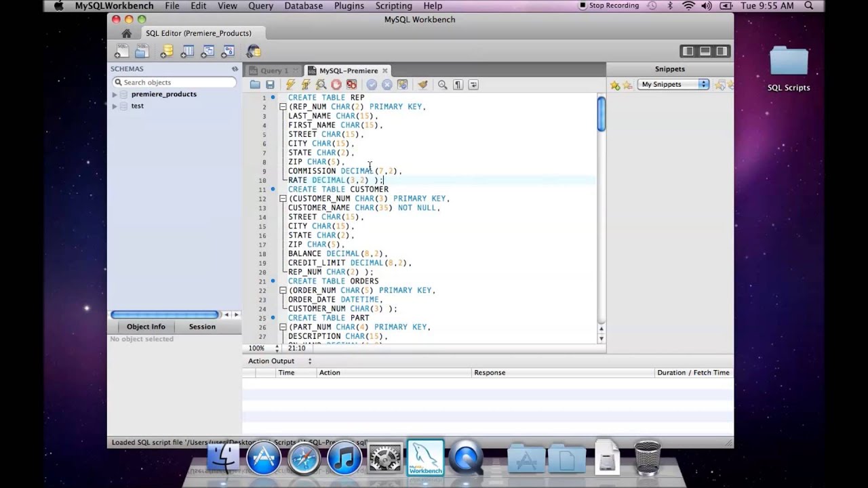Click the create new schema icon
Viewport: 868px width, 488px height.
167,51
